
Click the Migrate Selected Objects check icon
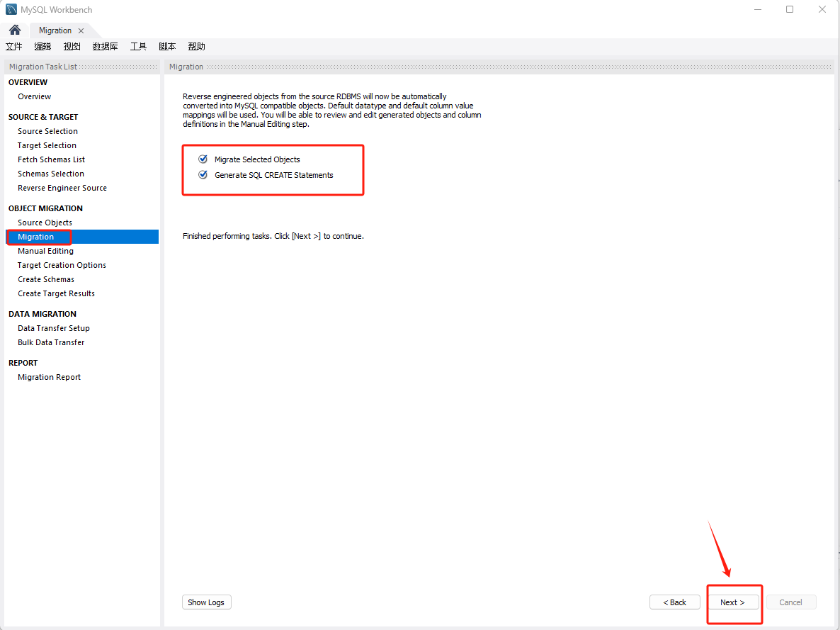(x=203, y=159)
